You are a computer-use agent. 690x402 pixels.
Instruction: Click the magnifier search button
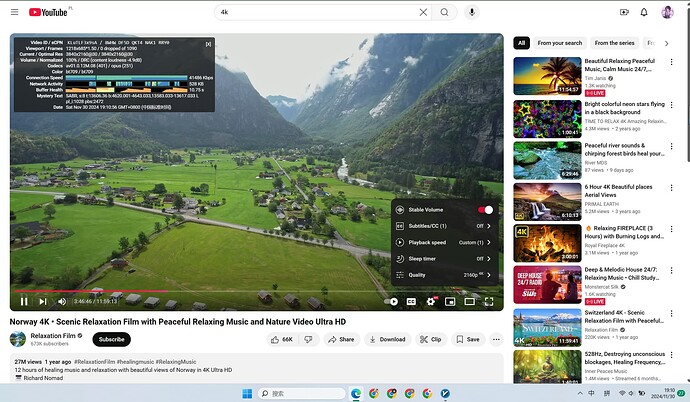(x=444, y=12)
